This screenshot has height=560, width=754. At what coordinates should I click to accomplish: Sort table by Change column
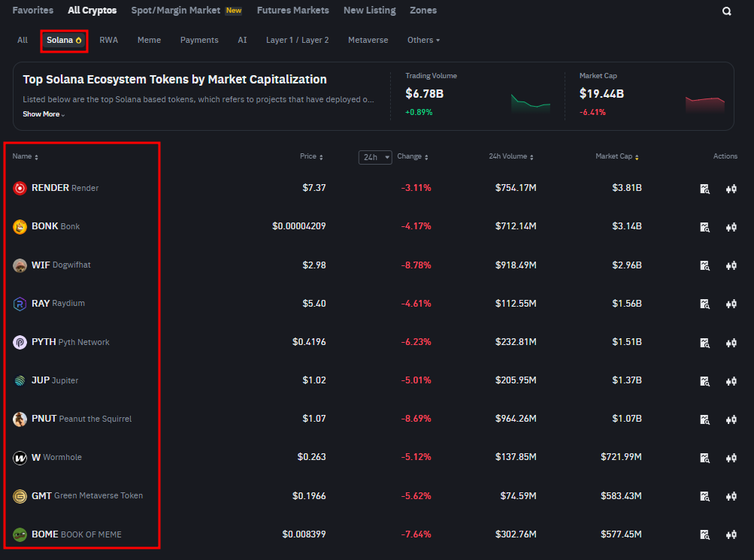click(x=413, y=156)
